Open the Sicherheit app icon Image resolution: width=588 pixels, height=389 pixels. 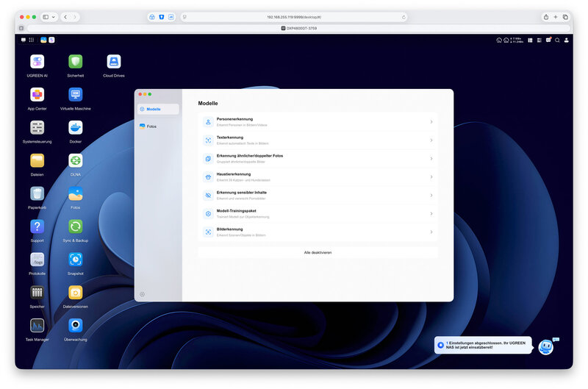coord(76,62)
